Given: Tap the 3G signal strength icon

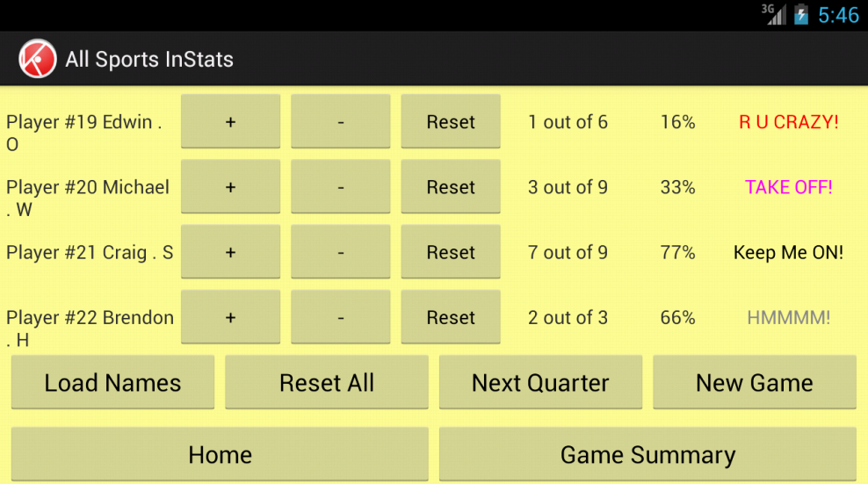Looking at the screenshot, I should pyautogui.click(x=774, y=14).
